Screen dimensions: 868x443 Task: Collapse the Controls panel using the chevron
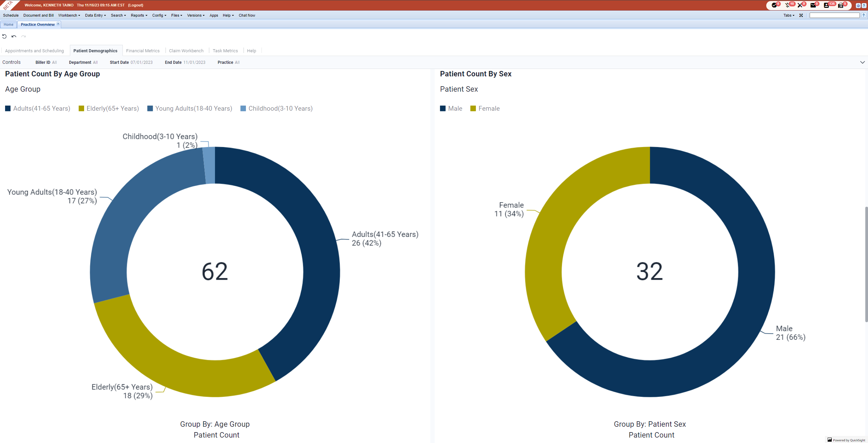point(863,62)
